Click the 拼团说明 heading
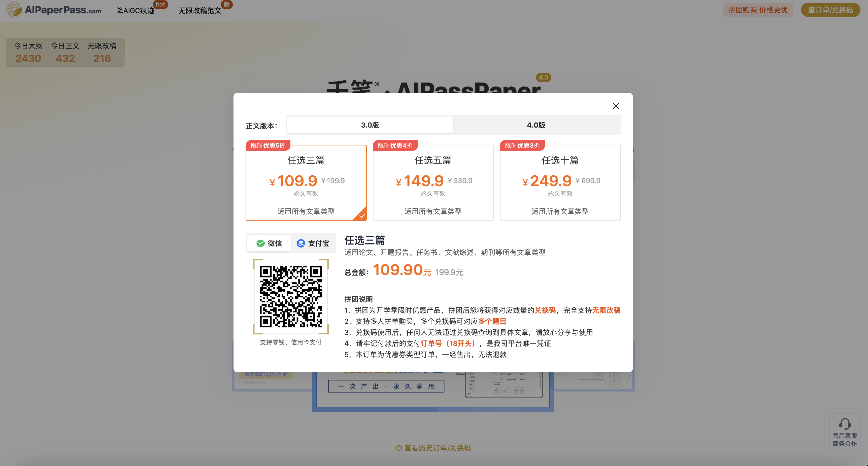 (358, 299)
